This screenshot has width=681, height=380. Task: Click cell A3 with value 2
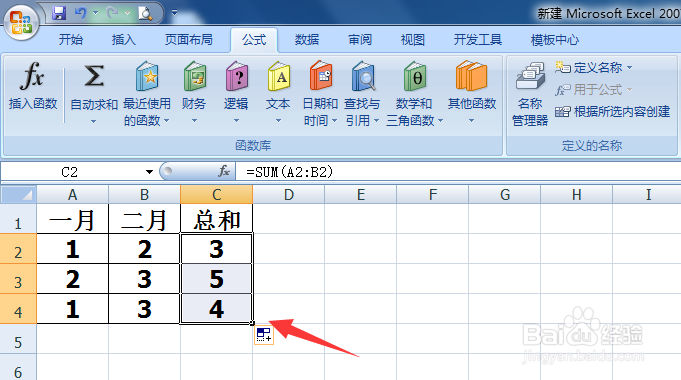click(x=73, y=279)
